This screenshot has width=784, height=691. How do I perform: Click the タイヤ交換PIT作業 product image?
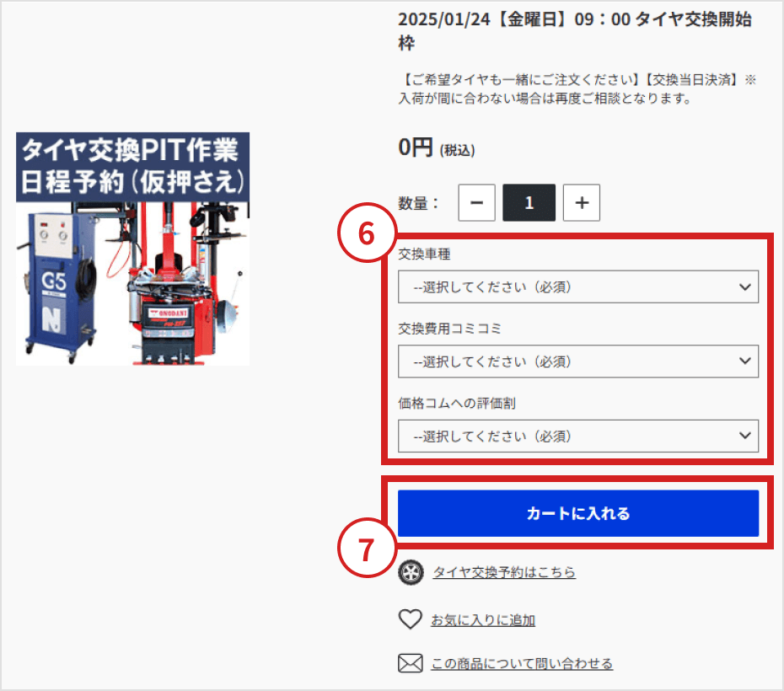coord(132,249)
